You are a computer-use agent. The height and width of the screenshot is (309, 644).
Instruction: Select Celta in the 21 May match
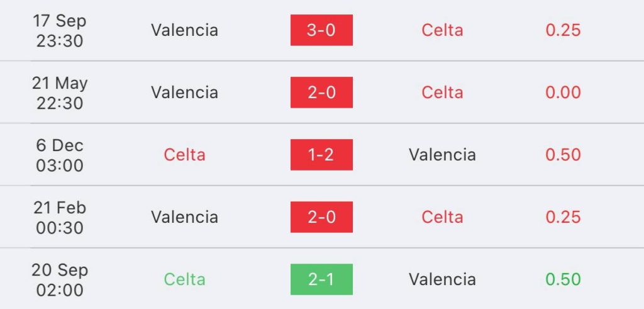(442, 93)
